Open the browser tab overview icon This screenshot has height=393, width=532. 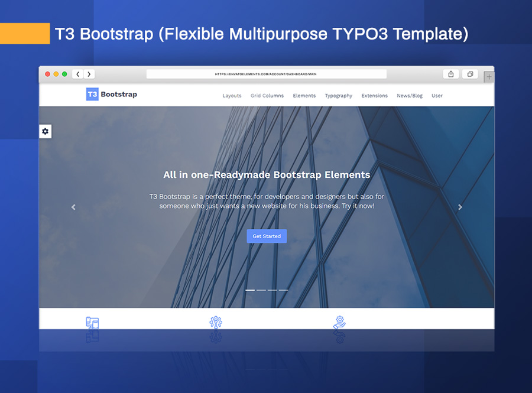click(x=470, y=74)
